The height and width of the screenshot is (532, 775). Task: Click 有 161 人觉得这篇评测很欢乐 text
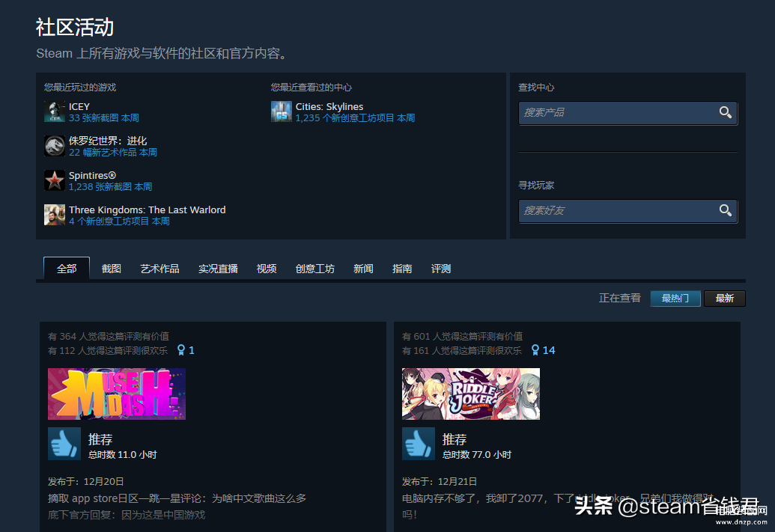pyautogui.click(x=462, y=351)
